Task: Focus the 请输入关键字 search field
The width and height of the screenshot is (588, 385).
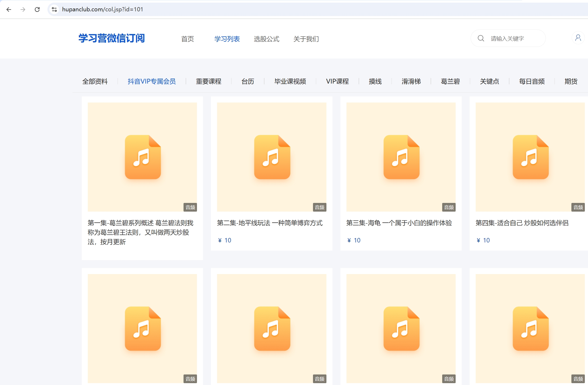Action: pos(514,39)
